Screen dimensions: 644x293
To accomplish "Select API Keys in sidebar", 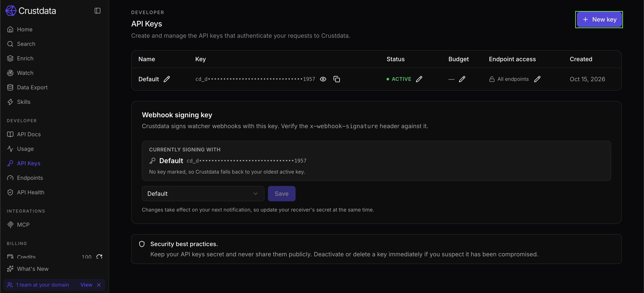I will (29, 163).
